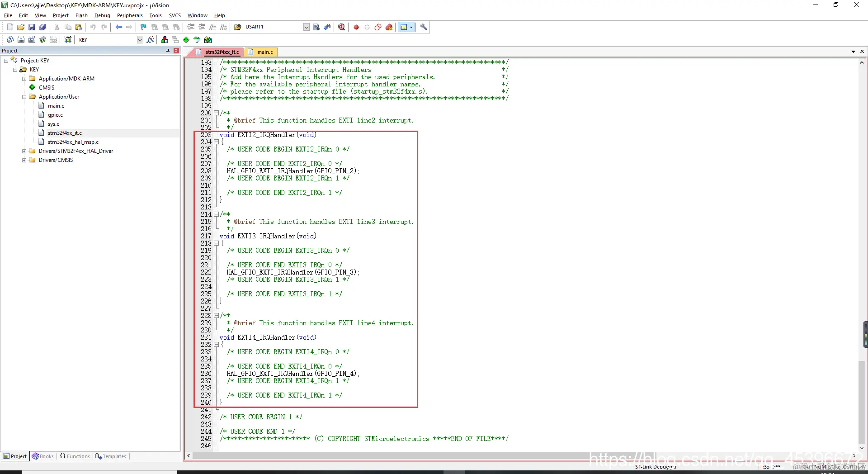This screenshot has height=474, width=868.
Task: Switch to the Books panel tab
Action: [x=43, y=456]
